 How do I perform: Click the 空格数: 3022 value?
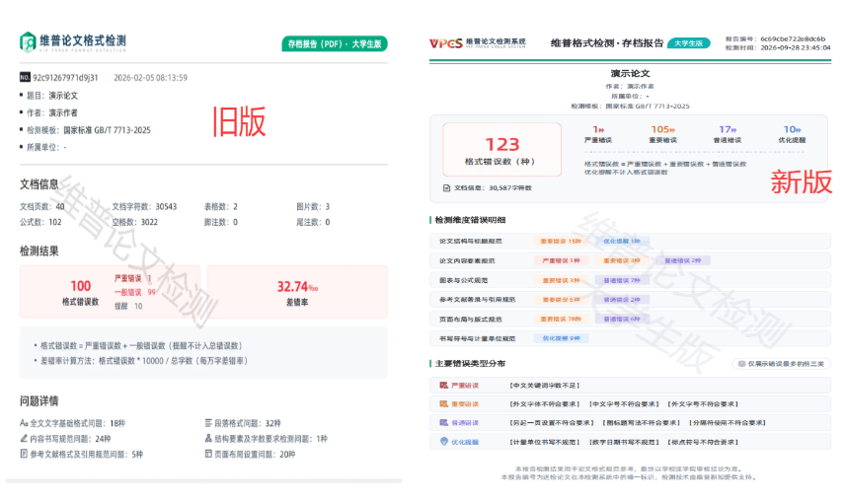[x=135, y=222]
